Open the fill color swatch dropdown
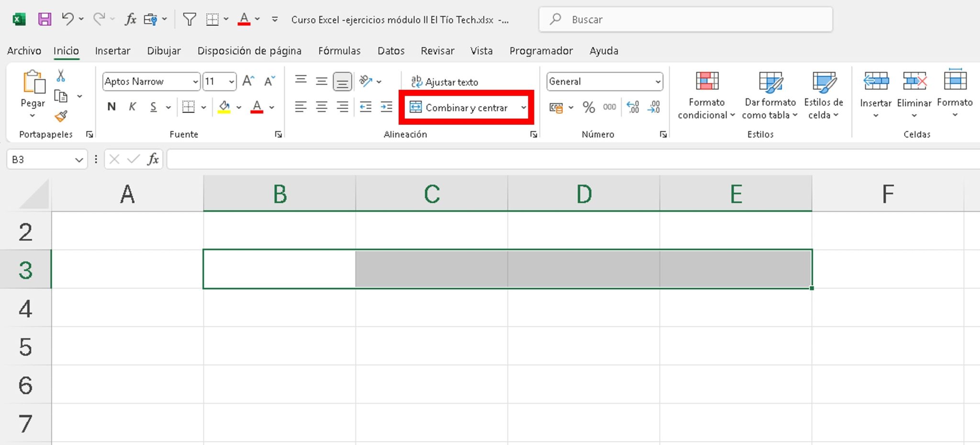Image resolution: width=980 pixels, height=445 pixels. (x=238, y=107)
